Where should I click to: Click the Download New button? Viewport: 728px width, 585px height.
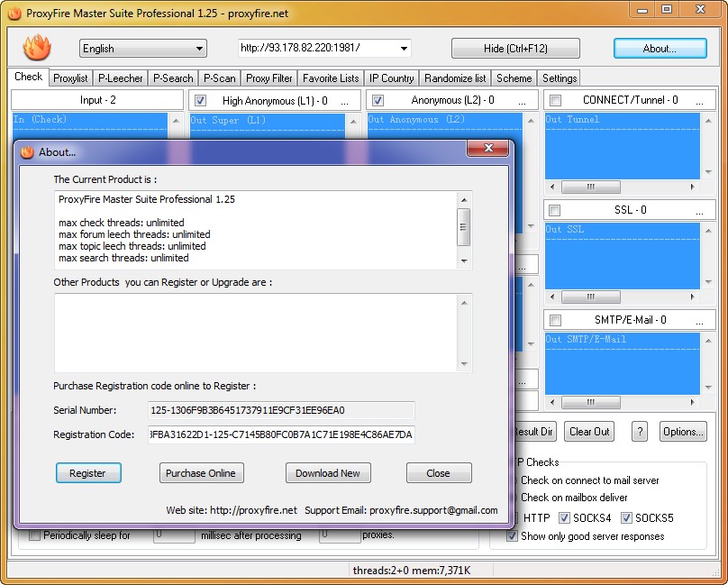328,473
